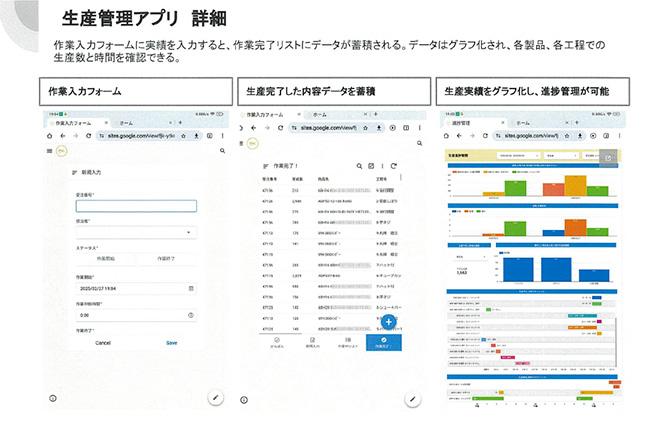Open dashboard in new window via top-right icon

609,157
